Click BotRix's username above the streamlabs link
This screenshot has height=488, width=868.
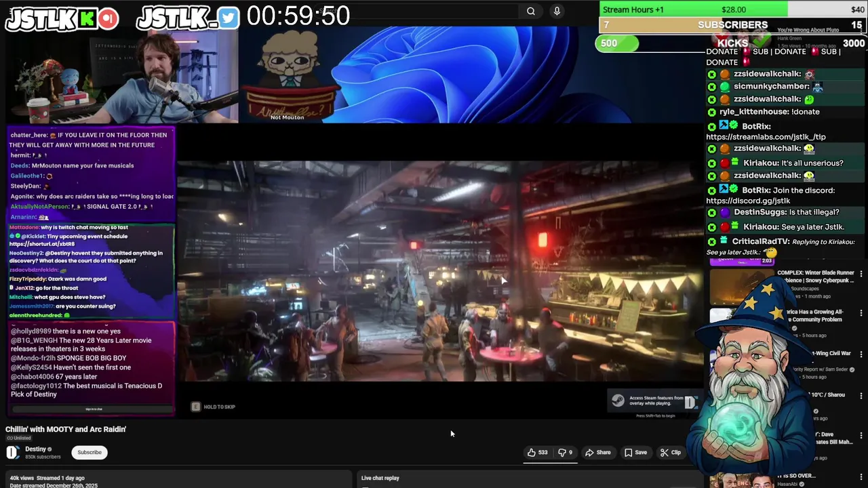coord(756,126)
